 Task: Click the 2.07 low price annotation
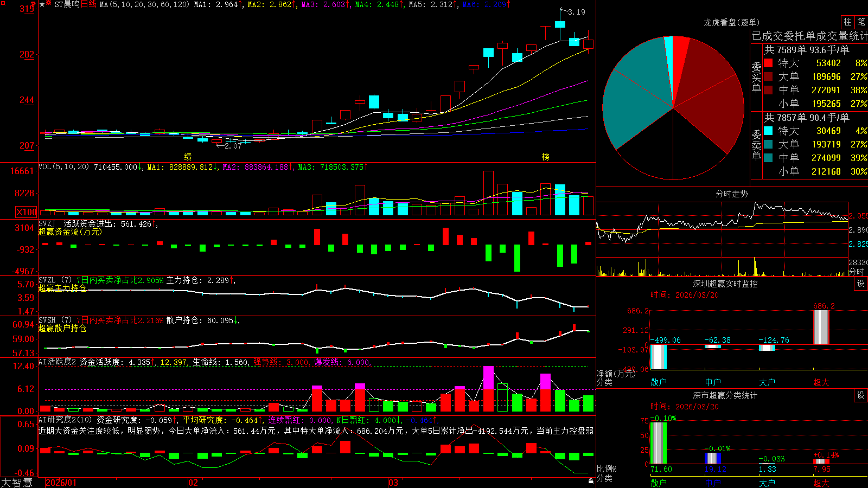(233, 146)
